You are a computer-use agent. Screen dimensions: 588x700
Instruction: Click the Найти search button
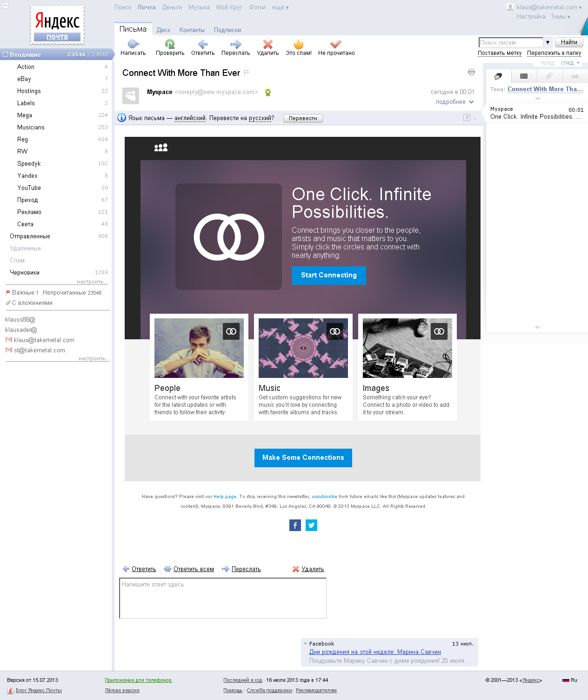click(569, 42)
